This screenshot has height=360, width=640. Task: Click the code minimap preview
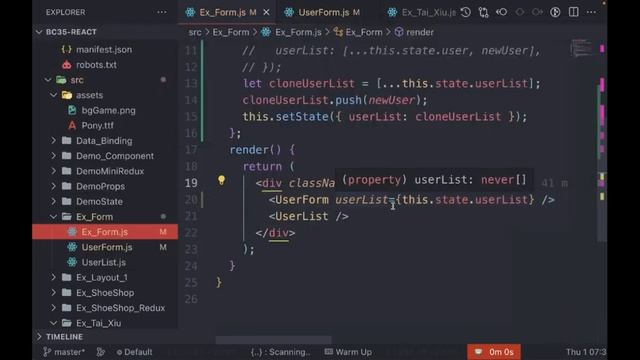pos(581,48)
